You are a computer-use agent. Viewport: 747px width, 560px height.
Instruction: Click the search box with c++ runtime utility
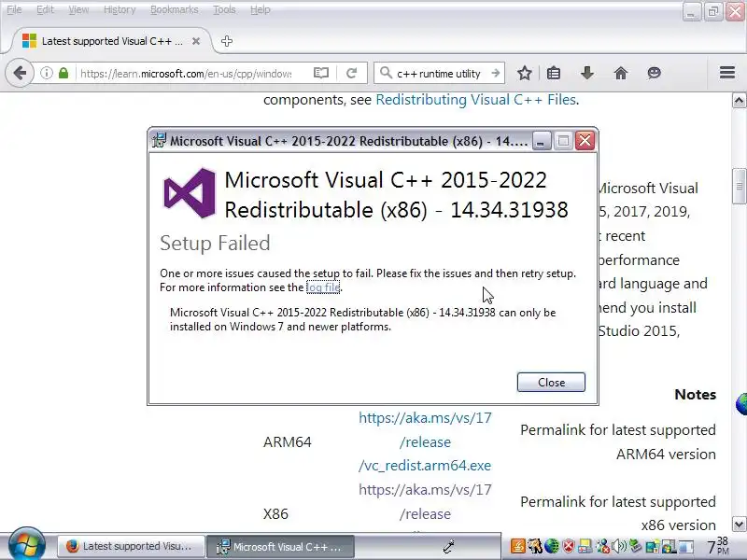click(439, 74)
